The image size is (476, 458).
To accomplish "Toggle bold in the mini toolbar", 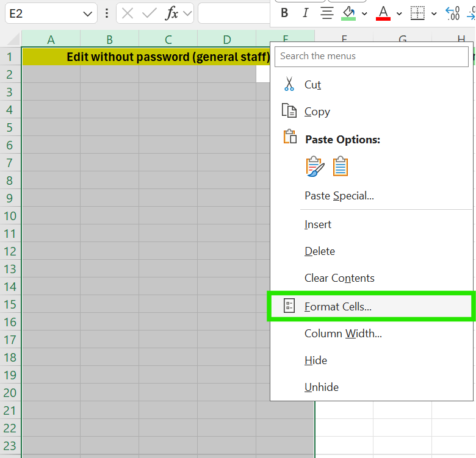I will tap(284, 13).
